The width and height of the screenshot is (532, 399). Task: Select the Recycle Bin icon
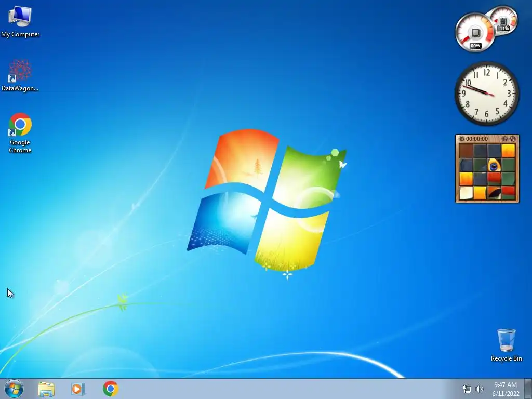pyautogui.click(x=506, y=345)
